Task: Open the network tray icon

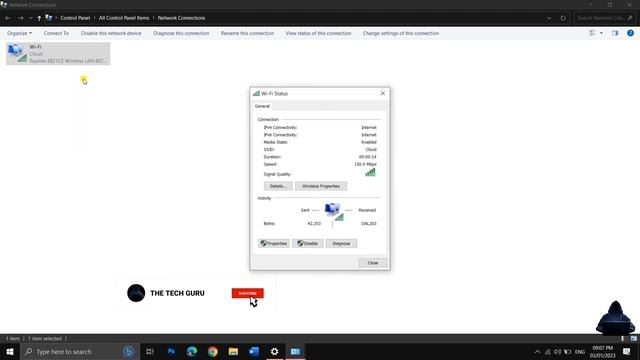Action: [x=548, y=352]
